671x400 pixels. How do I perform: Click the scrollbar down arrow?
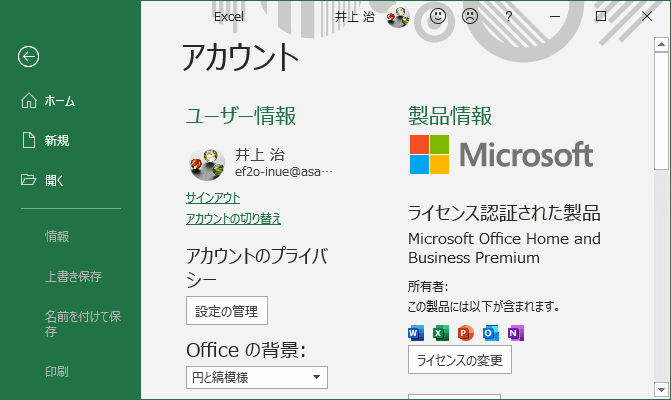[661, 390]
